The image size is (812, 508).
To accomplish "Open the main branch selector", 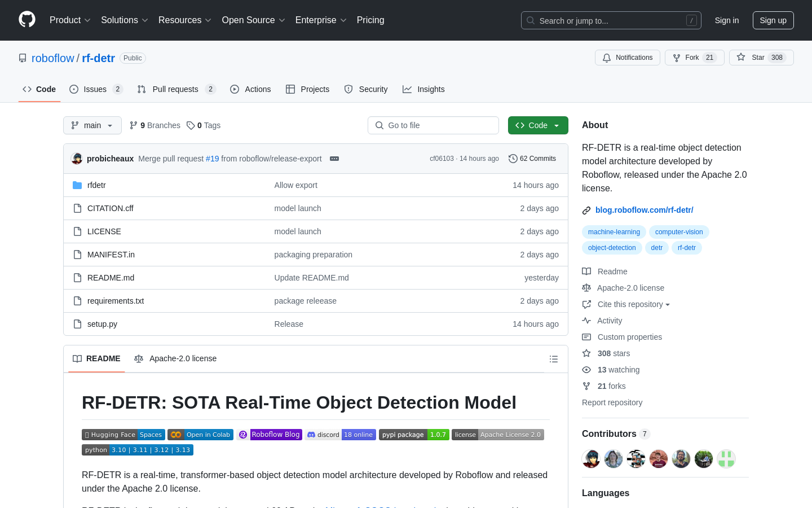I will pos(92,125).
